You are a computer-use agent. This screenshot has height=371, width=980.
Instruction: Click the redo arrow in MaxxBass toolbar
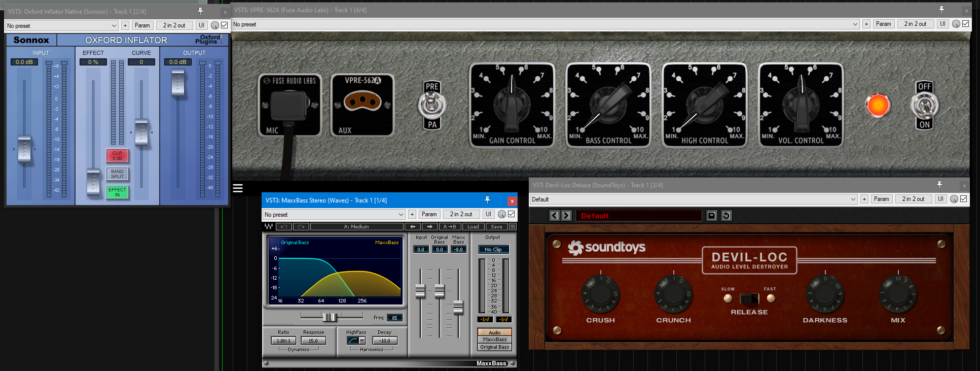point(301,226)
